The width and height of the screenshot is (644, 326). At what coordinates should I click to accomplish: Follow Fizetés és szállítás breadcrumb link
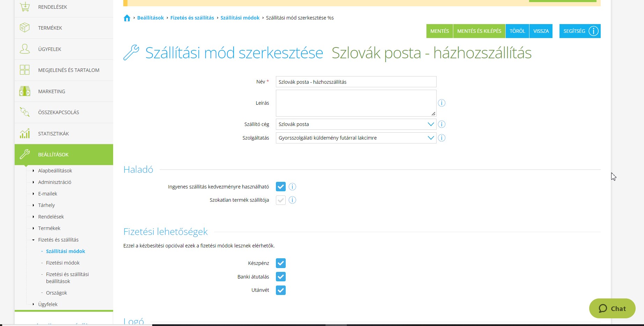[x=192, y=18]
